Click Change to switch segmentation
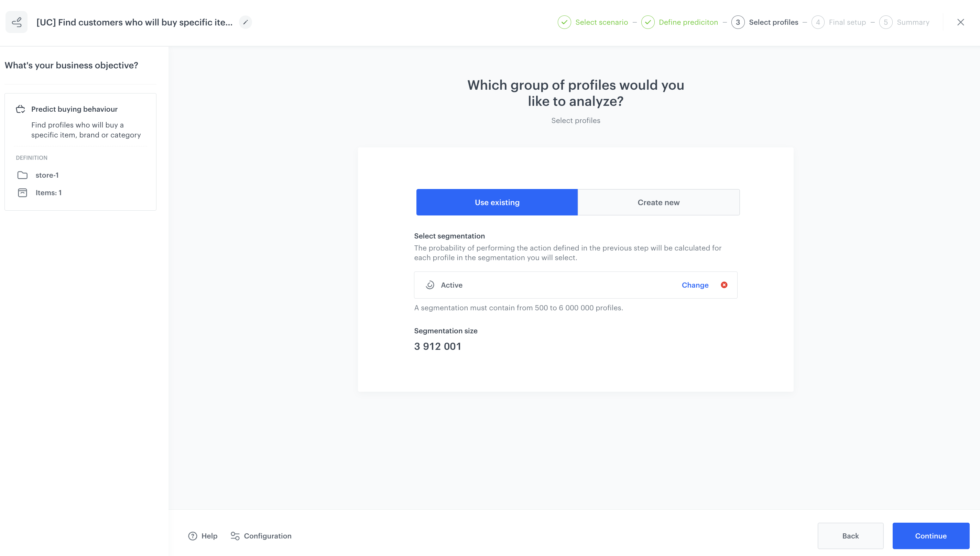Viewport: 980px width, 556px height. pos(695,285)
